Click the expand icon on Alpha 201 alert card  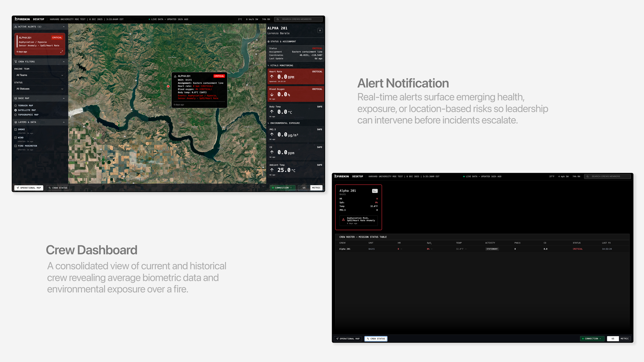click(x=62, y=52)
